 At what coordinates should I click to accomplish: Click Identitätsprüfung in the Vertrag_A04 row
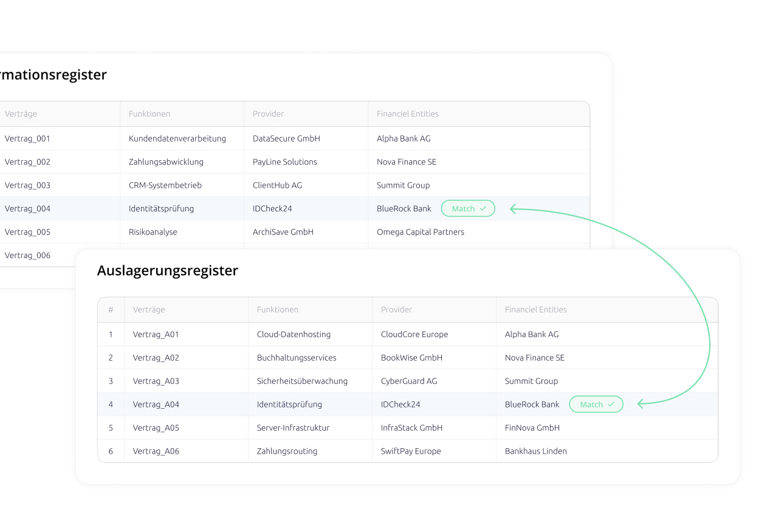click(x=289, y=404)
